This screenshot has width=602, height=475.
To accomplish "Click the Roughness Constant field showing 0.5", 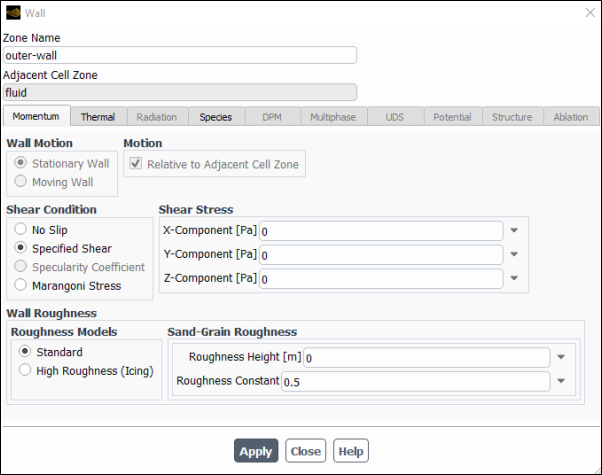I will 416,381.
